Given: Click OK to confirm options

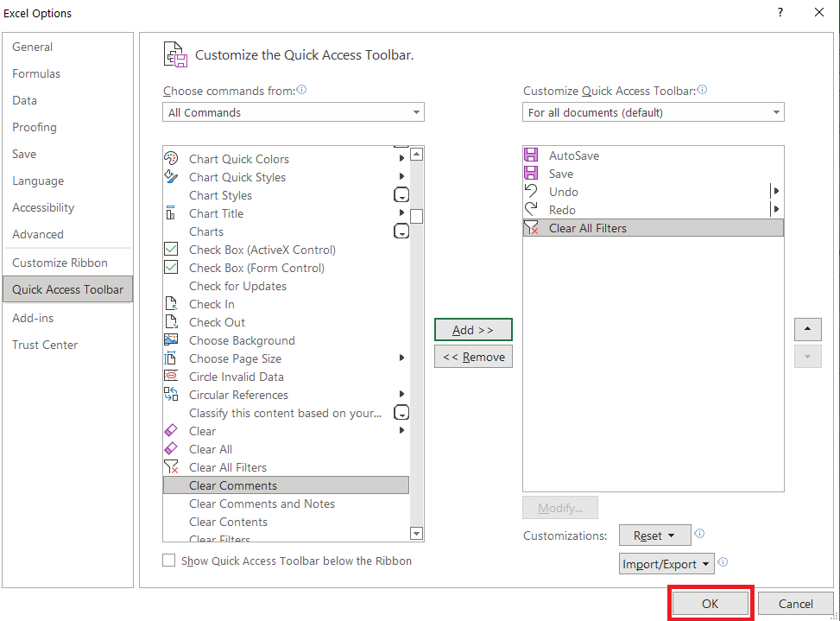Looking at the screenshot, I should [x=710, y=604].
